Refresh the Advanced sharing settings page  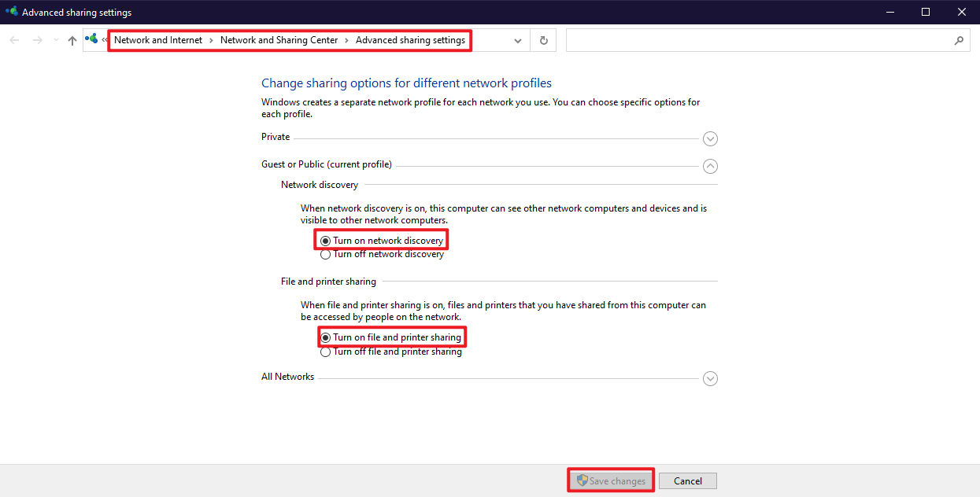(543, 41)
